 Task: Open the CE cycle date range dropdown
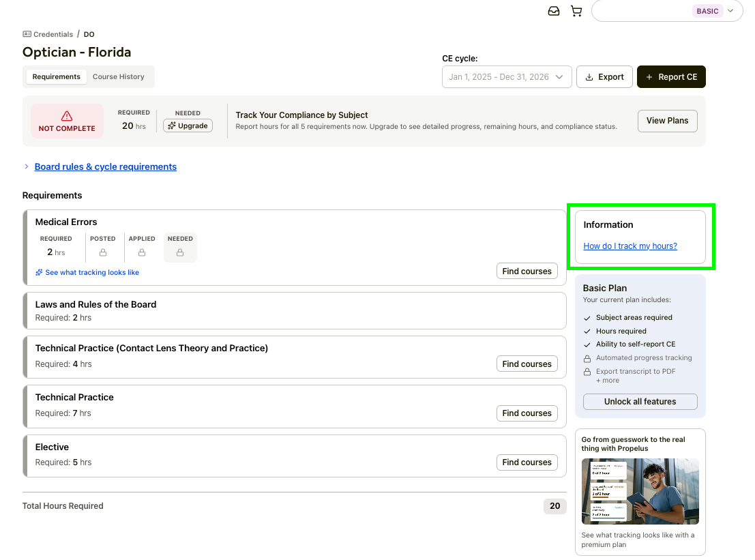click(x=507, y=77)
